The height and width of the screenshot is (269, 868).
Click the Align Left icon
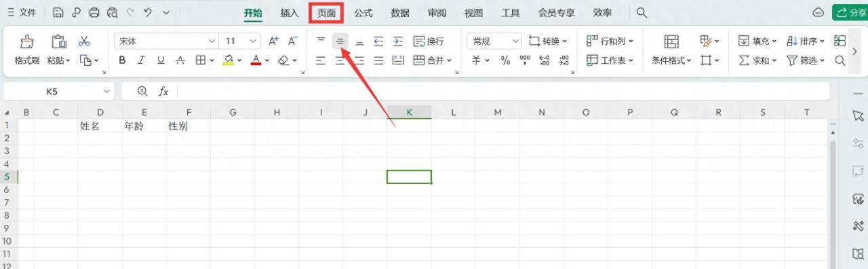coord(321,60)
